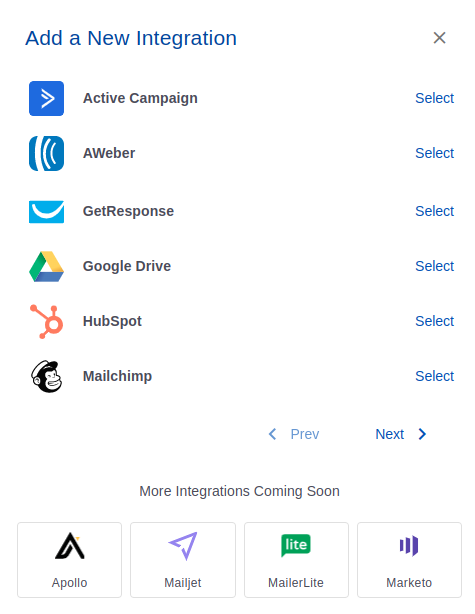Click the Mailchimp monkey icon
This screenshot has height=614, width=475.
46,376
